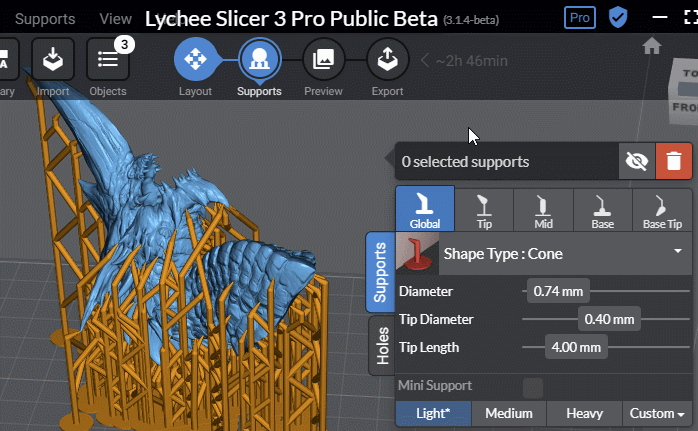Click the blue shield checkmark icon
This screenshot has height=431, width=698.
coord(618,18)
